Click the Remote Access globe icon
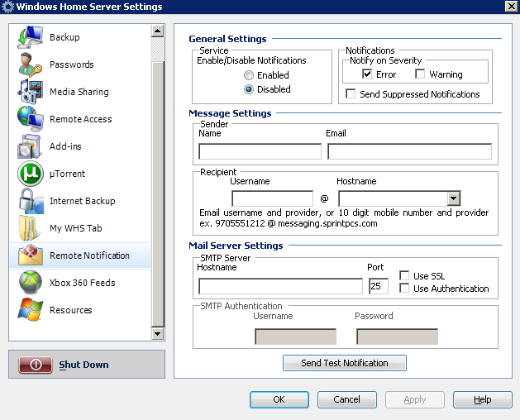Screen dimensions: 520x420 pos(31,119)
